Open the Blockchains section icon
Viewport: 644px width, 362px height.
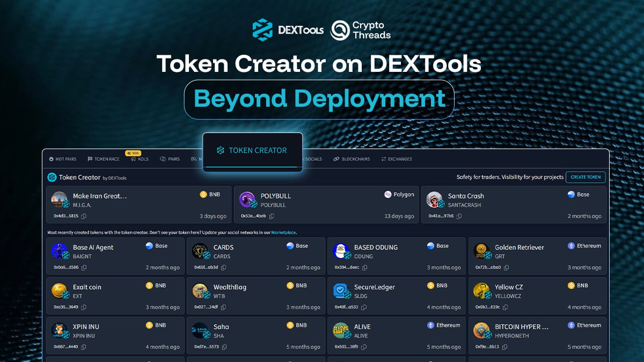point(337,159)
